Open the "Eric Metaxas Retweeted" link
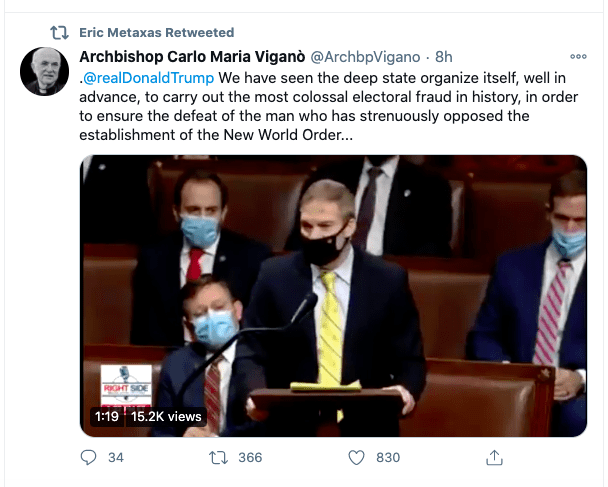This screenshot has height=487, width=608. click(156, 33)
